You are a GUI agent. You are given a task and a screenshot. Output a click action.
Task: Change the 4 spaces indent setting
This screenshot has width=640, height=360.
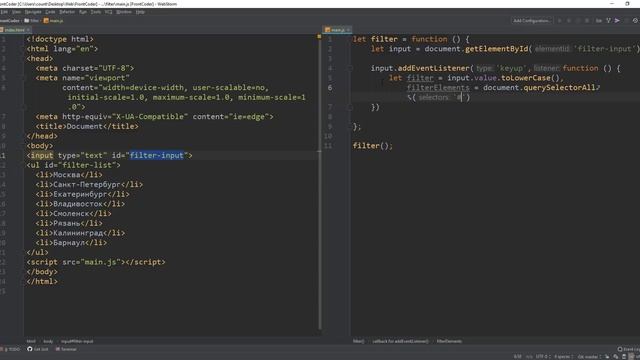[x=563, y=357]
